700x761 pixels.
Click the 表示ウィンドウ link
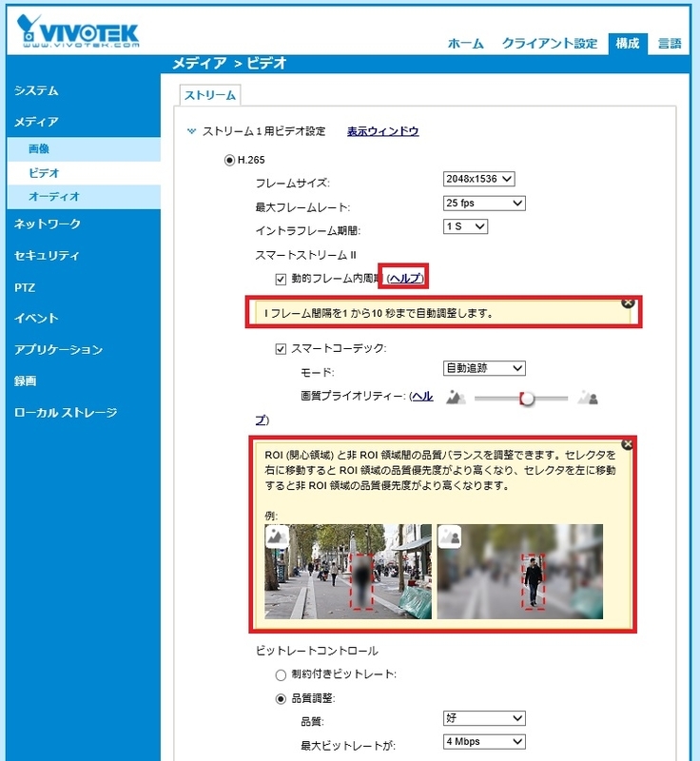pos(382,131)
